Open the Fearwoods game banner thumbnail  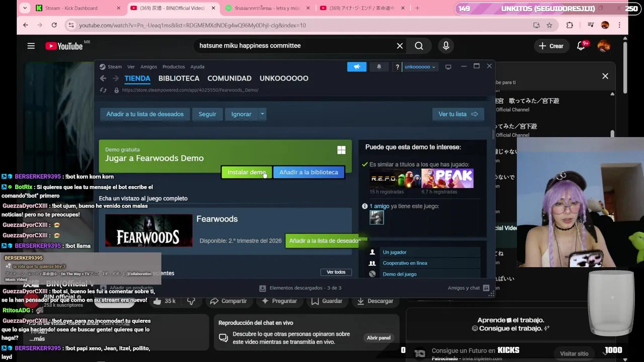pos(148,231)
